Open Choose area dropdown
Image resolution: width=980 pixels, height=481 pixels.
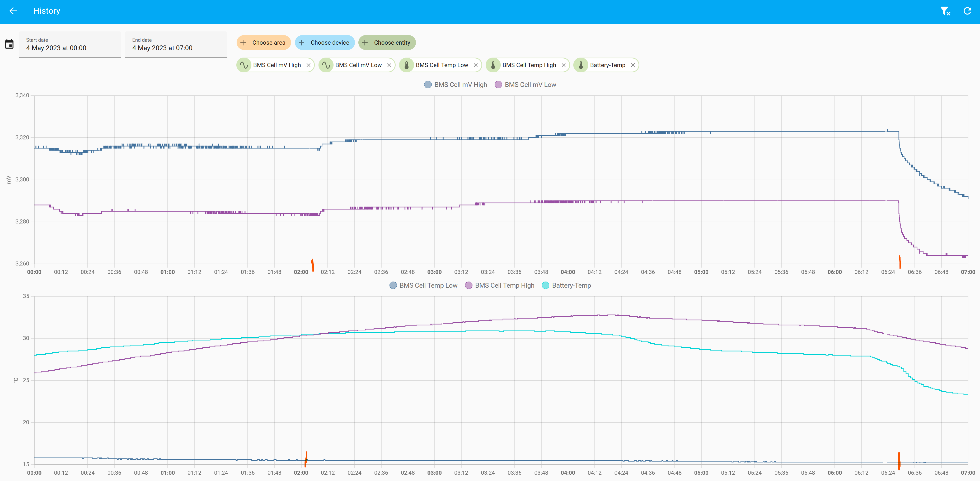[x=264, y=43]
